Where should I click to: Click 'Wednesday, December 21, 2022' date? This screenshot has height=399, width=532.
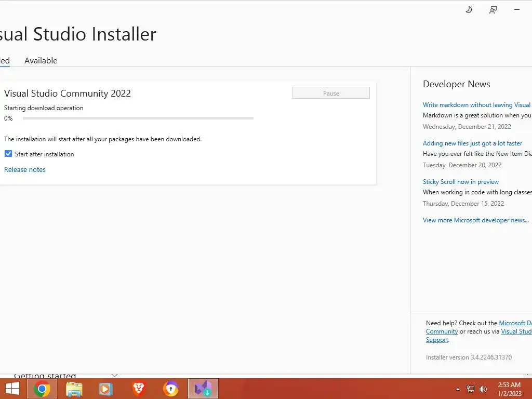click(x=467, y=127)
